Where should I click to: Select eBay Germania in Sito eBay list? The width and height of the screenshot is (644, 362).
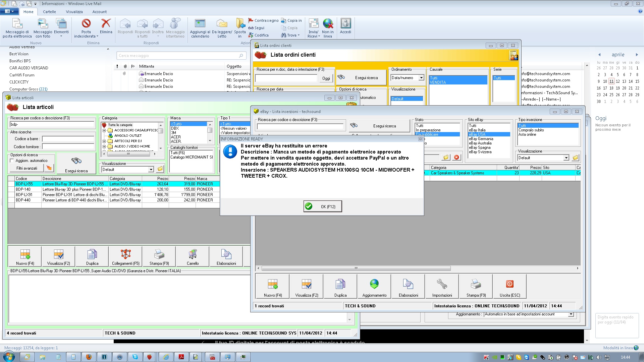(481, 139)
